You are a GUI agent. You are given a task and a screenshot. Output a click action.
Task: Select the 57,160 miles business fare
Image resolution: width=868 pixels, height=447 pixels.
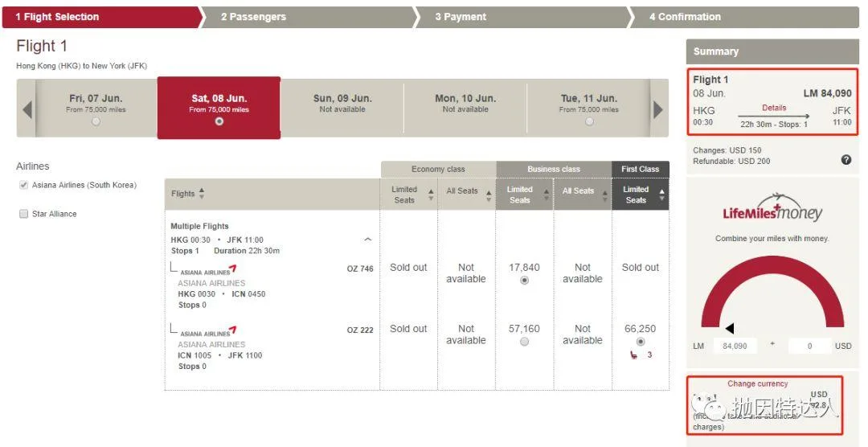524,342
